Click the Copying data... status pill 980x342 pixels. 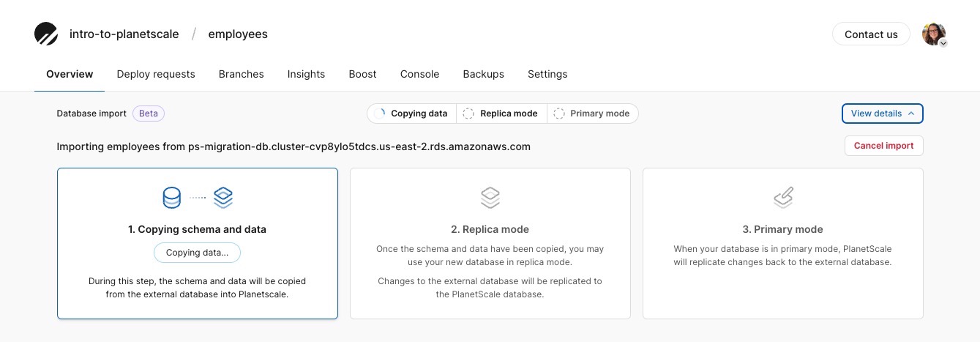point(197,253)
